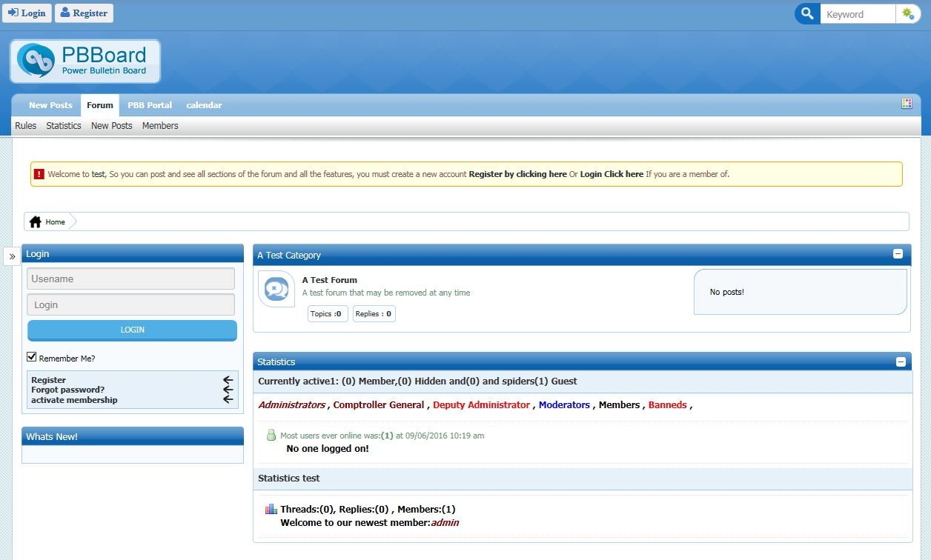Click the Comptroller General group link
931x560 pixels.
click(x=379, y=404)
